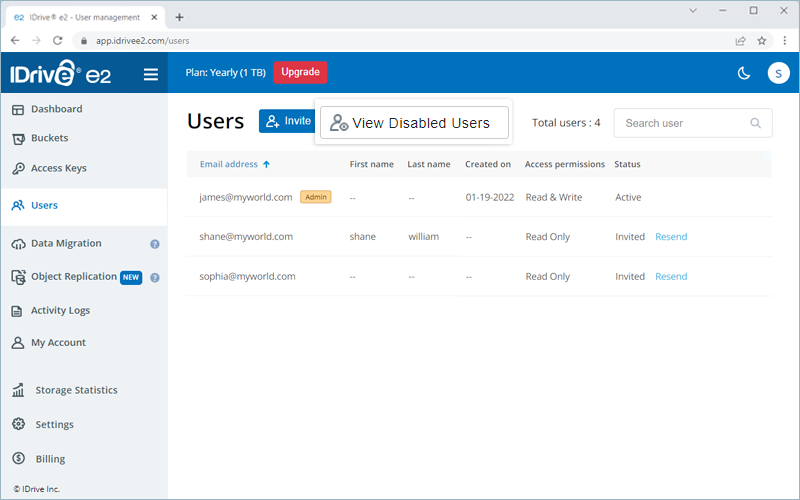Viewport: 800px width, 500px height.
Task: Click the red Upgrade button
Action: click(x=301, y=72)
